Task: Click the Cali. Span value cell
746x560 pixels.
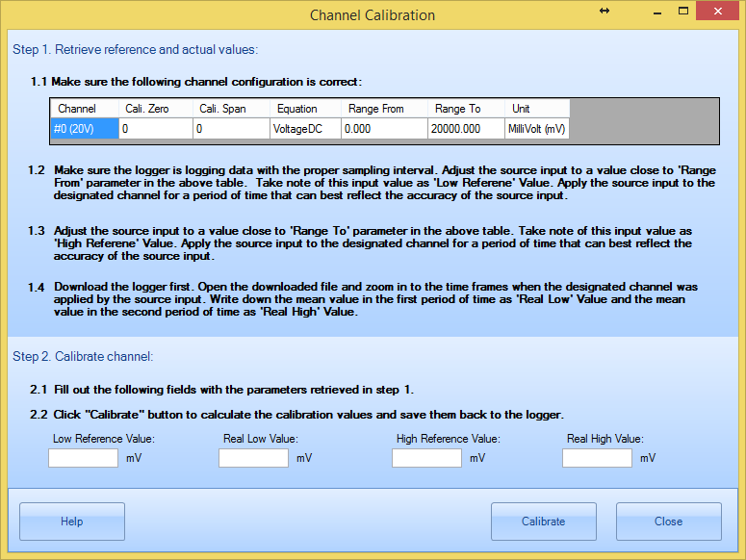Action: pos(230,128)
